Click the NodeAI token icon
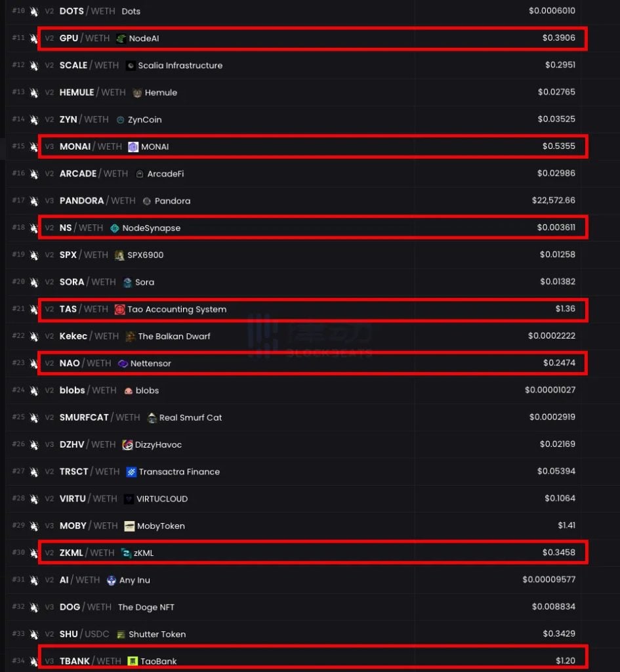 pos(121,39)
